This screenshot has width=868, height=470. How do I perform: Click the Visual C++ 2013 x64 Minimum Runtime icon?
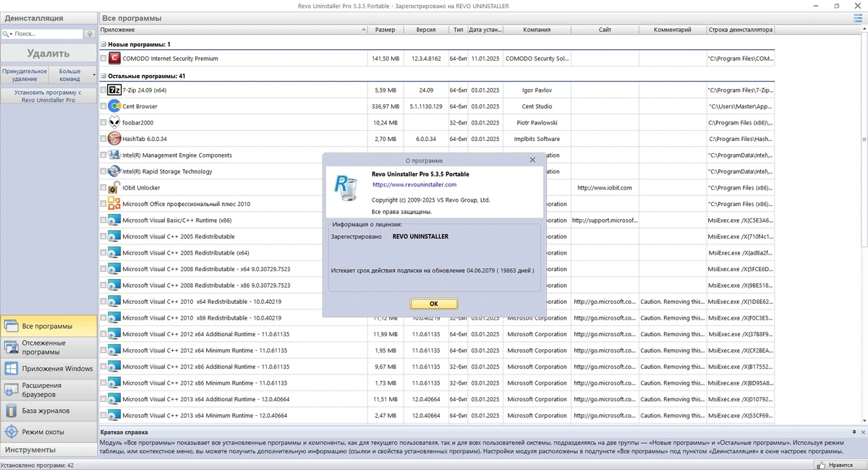(114, 415)
